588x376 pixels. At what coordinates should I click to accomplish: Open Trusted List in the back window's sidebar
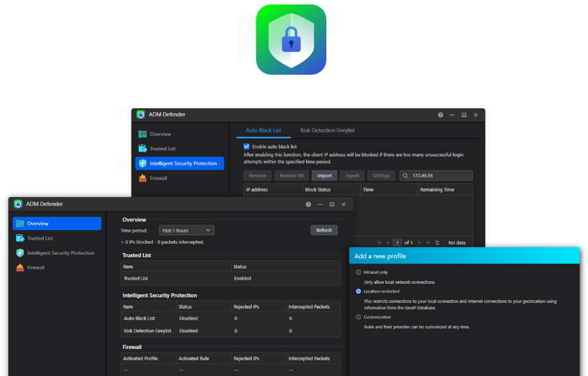pyautogui.click(x=179, y=148)
